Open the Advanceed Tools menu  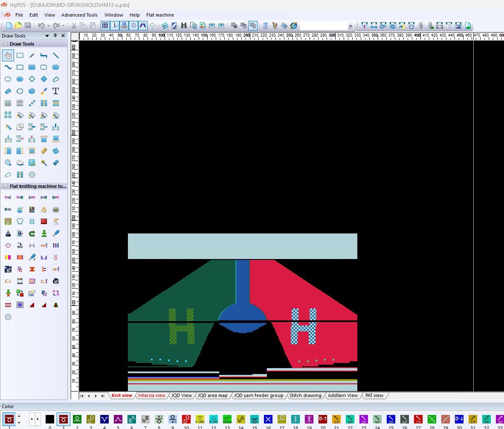(79, 15)
